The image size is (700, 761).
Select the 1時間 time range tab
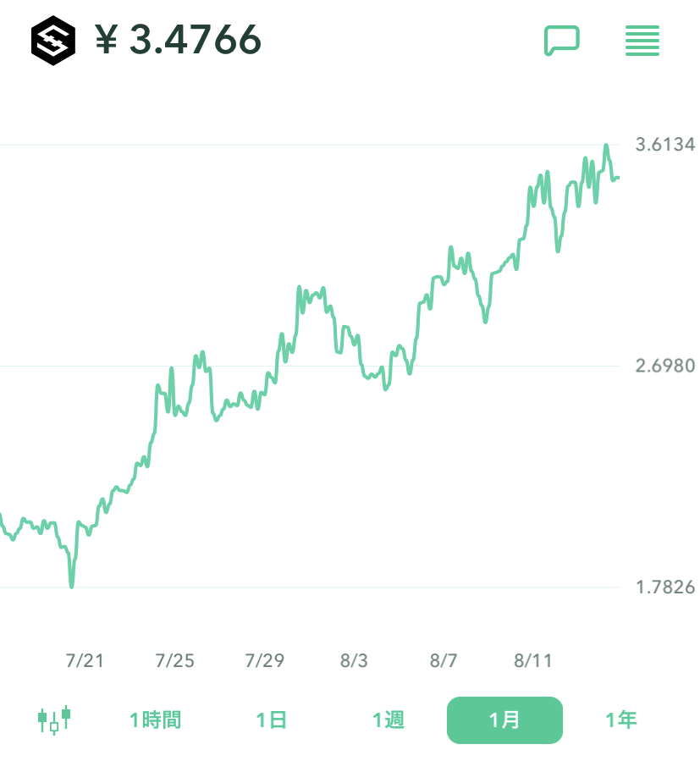click(155, 720)
